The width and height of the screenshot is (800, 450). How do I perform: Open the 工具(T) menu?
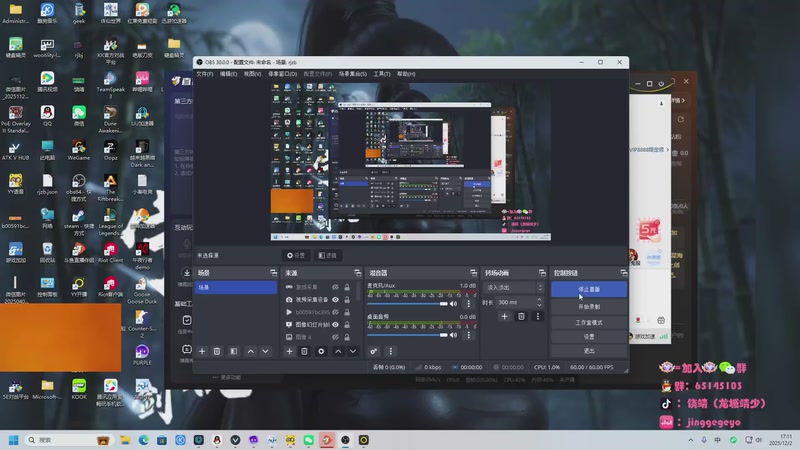click(381, 73)
